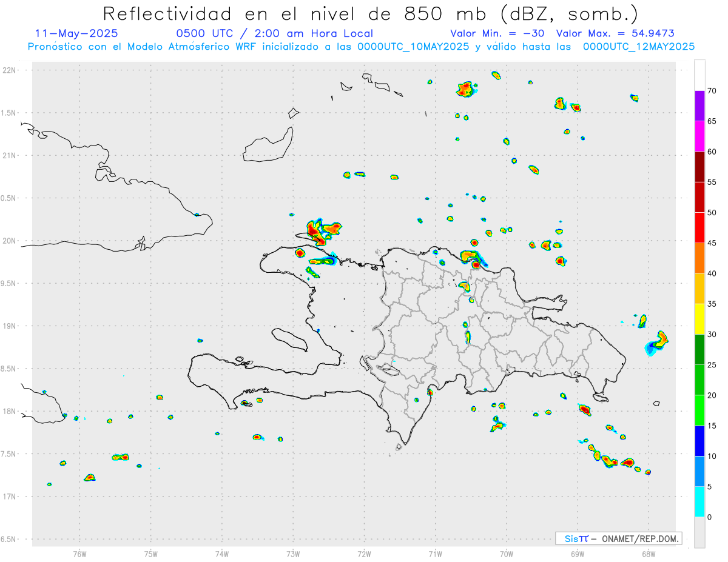Screen dimensions: 728x562
Task: Click the longitude axis label '73W'
Action: click(x=293, y=554)
